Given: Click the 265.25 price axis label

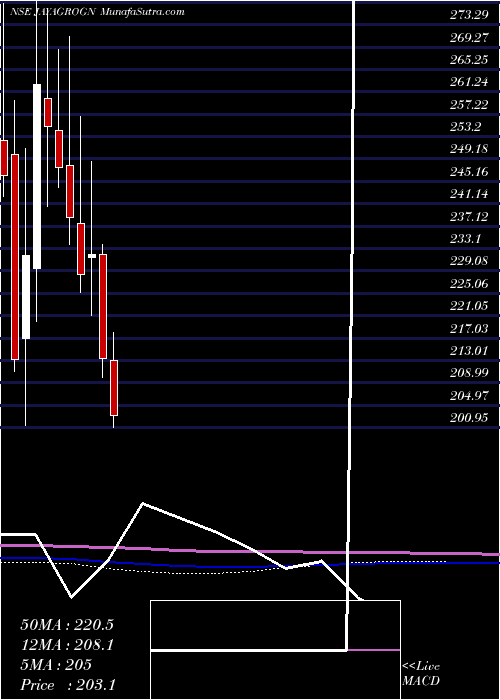Looking at the screenshot, I should 469,60.
